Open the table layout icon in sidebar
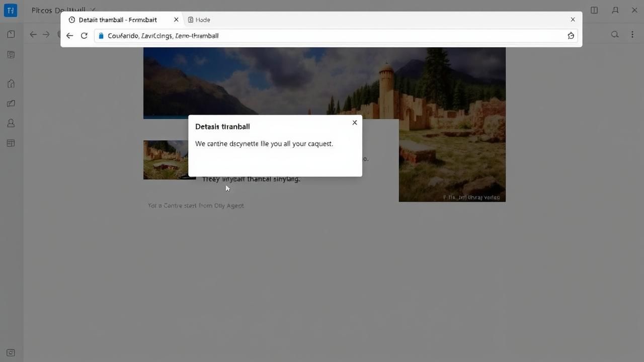This screenshot has width=644, height=362. (x=11, y=143)
